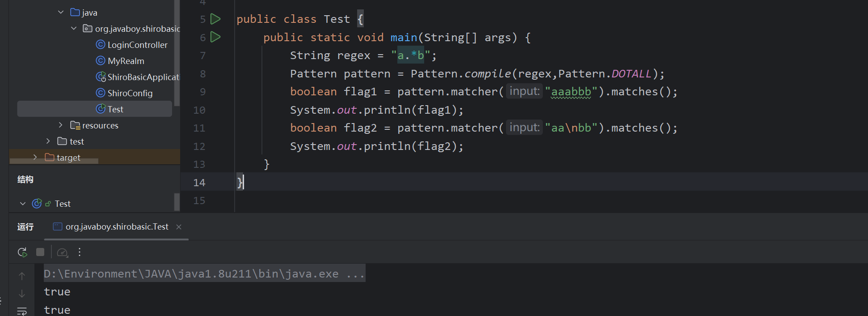Click the LoginController class icon
The height and width of the screenshot is (316, 868).
point(101,45)
